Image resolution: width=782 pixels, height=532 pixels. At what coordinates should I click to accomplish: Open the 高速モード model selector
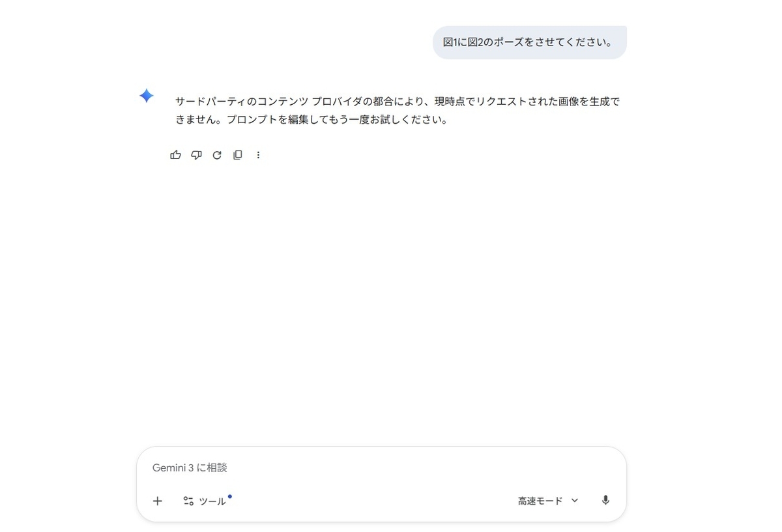coord(548,501)
